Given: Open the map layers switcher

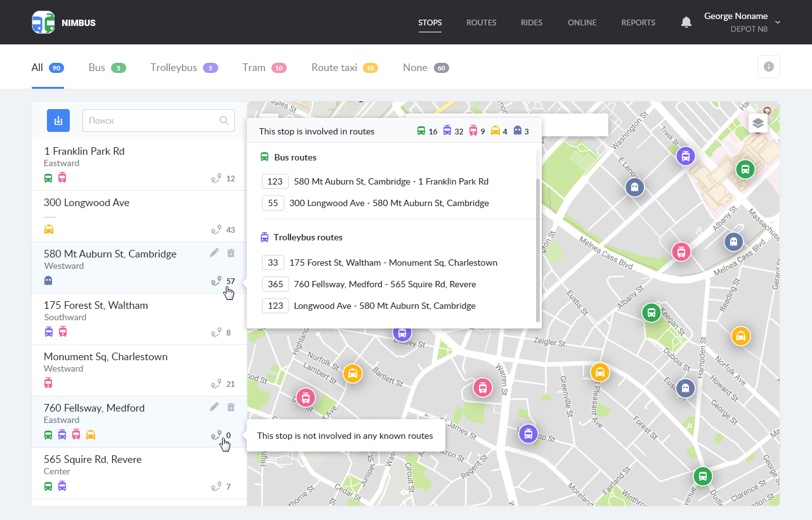Looking at the screenshot, I should [757, 123].
